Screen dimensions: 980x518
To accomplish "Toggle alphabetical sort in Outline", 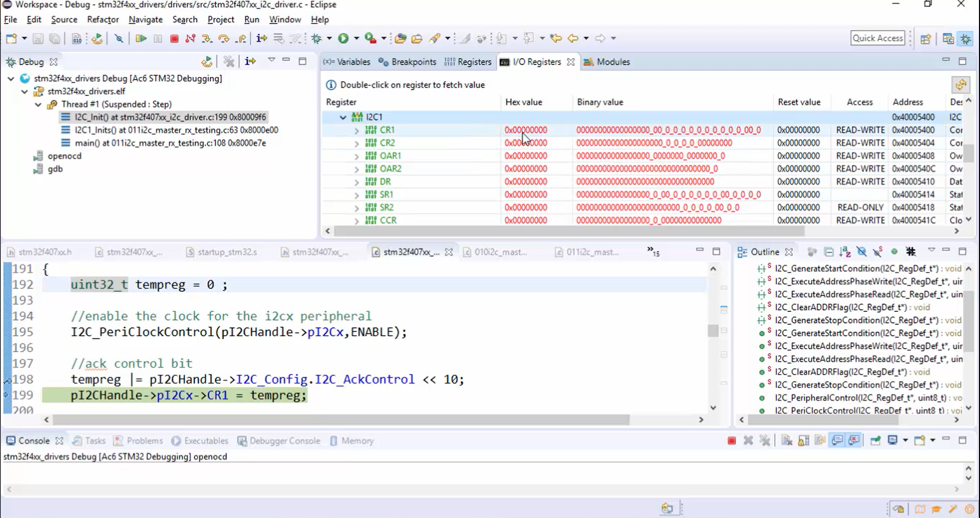I will 845,252.
